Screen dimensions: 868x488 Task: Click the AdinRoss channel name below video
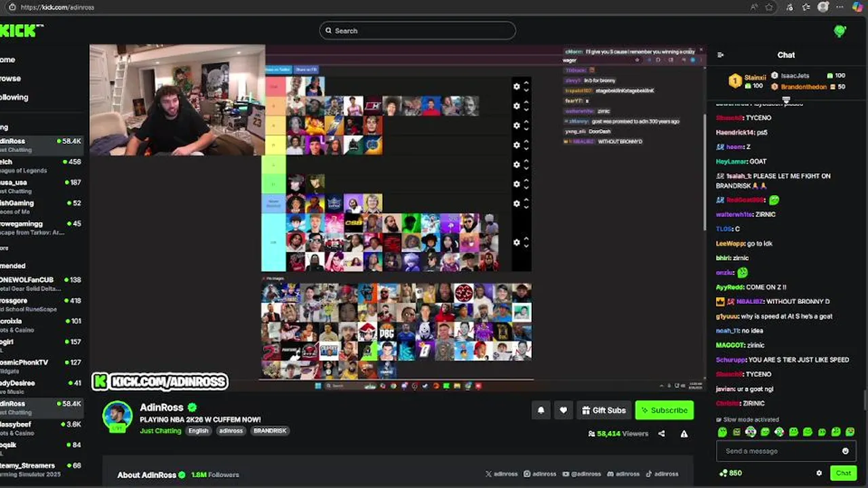[161, 407]
